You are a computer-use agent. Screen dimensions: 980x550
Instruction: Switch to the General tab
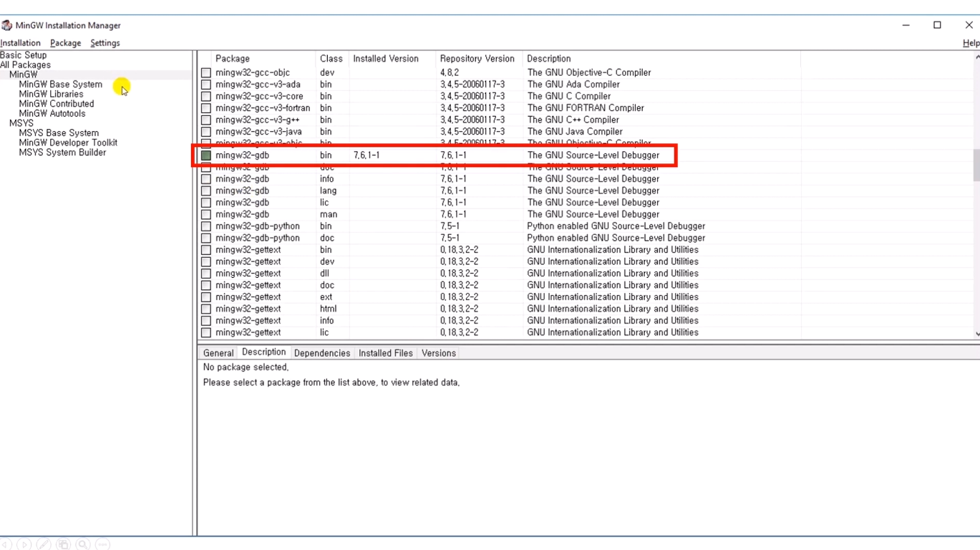pos(218,353)
